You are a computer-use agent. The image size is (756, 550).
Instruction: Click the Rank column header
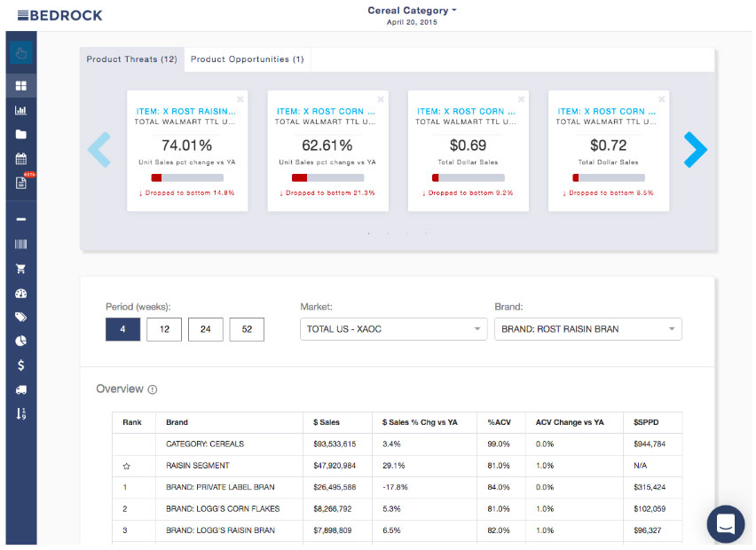(x=132, y=423)
